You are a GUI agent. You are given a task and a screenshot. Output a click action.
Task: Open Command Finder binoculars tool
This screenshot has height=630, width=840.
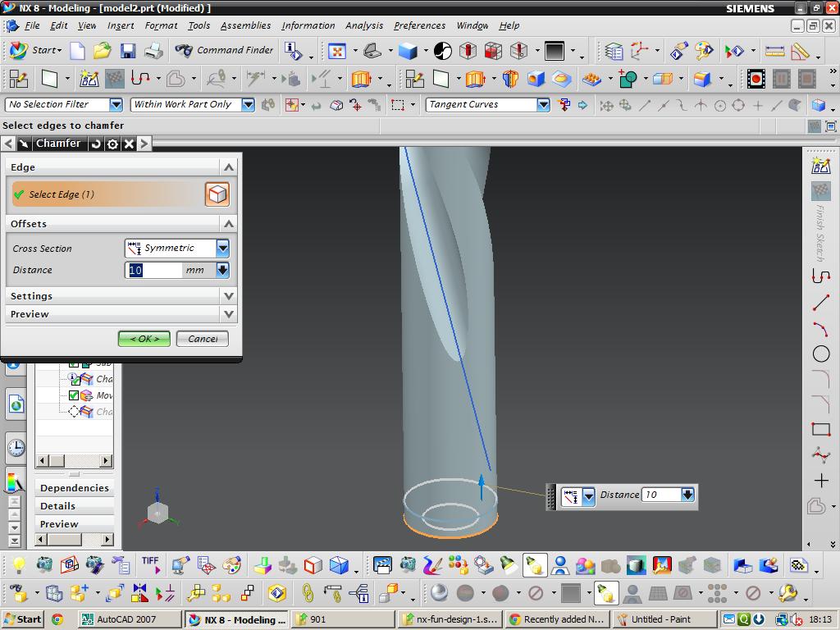[x=224, y=50]
